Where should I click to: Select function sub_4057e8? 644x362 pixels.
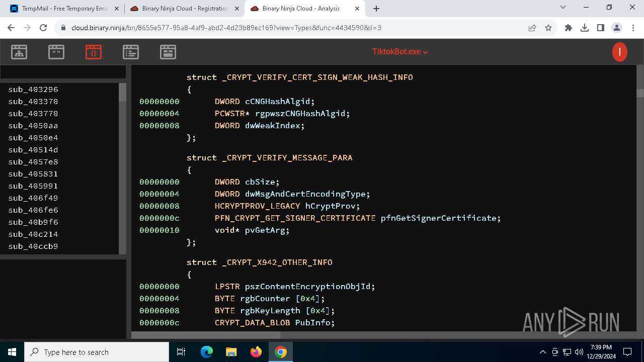point(33,162)
